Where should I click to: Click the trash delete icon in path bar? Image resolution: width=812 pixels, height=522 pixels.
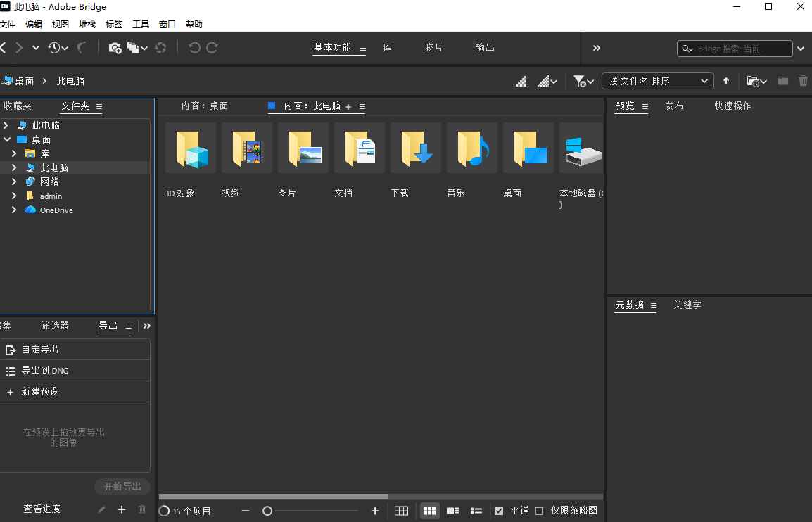tap(803, 81)
